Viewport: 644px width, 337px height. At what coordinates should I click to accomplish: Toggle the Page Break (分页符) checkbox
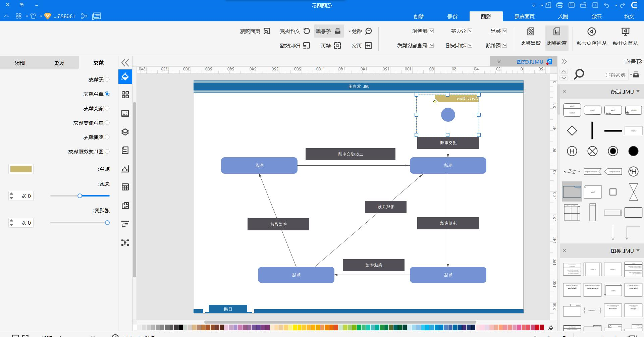click(470, 31)
